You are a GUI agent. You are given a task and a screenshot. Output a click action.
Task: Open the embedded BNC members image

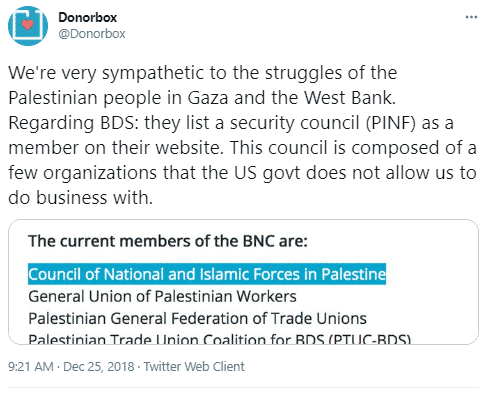[x=243, y=282]
